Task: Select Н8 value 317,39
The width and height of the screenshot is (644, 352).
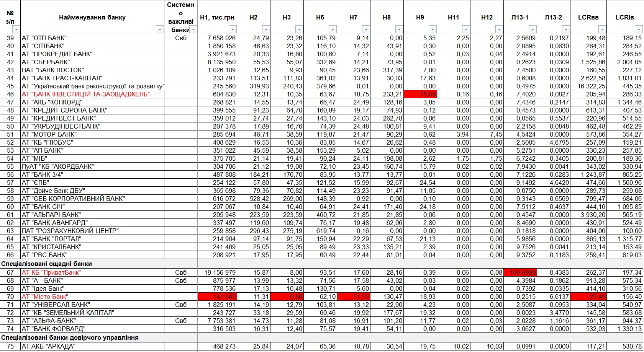Action: [x=393, y=70]
